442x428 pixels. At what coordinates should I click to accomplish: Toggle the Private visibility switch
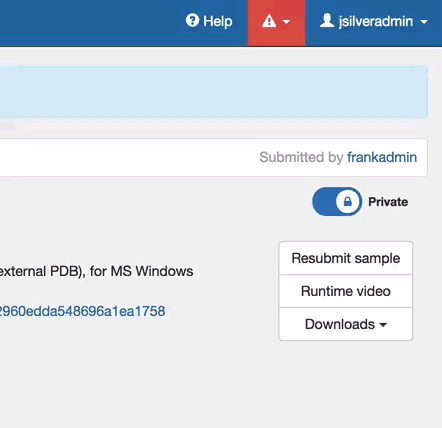coord(337,202)
